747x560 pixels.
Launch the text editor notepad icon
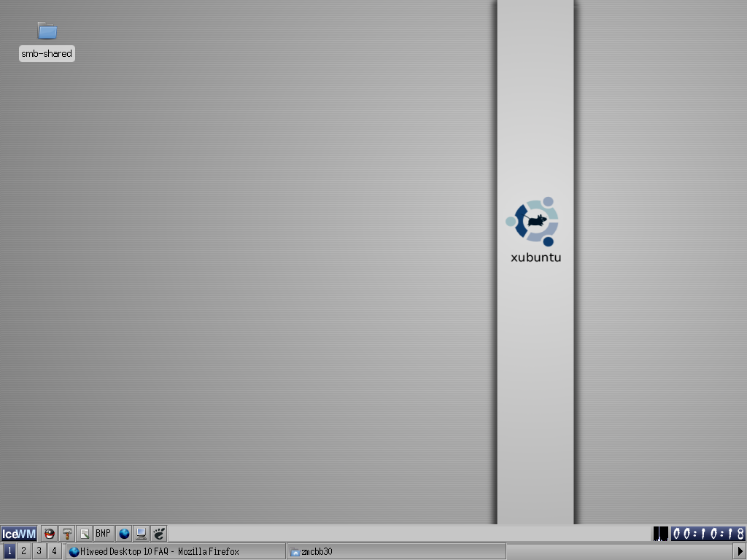click(85, 533)
